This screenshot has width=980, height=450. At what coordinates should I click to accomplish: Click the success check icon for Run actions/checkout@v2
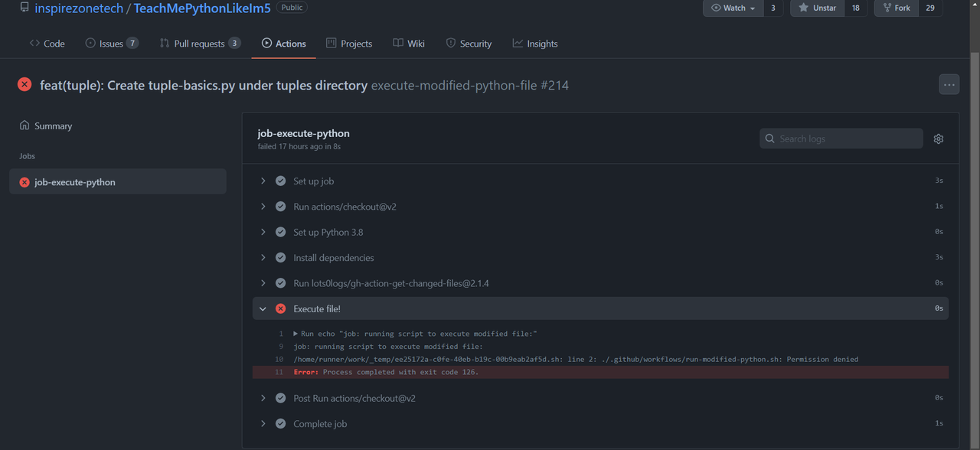(x=280, y=207)
